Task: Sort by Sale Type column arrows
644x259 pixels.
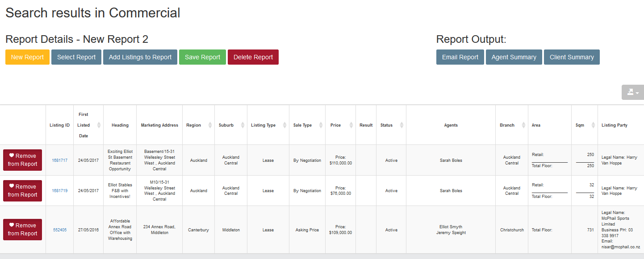Action: point(321,125)
